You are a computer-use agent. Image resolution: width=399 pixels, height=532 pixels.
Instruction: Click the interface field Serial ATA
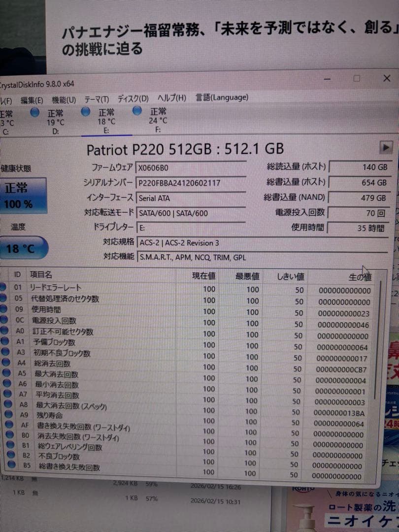(x=191, y=198)
